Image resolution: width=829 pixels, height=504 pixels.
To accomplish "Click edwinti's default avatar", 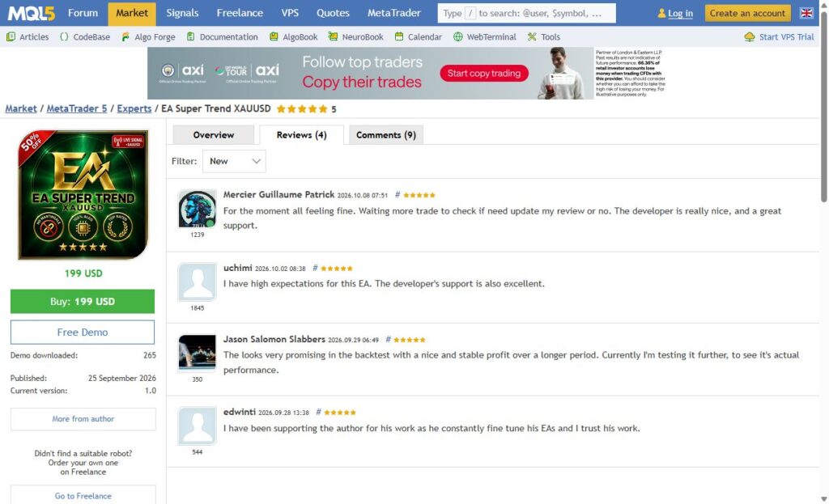I will coord(198,426).
